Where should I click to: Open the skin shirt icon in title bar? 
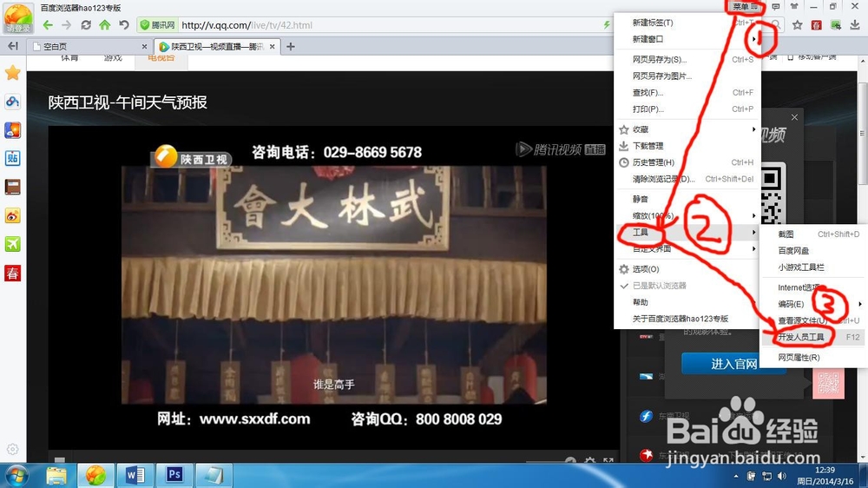794,7
